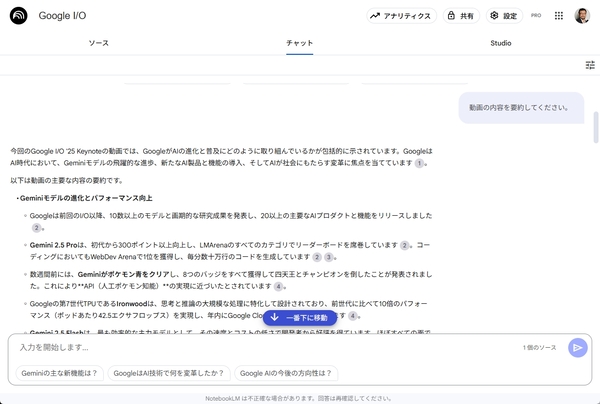This screenshot has height=404, width=600.
Task: Open the 設定 settings button
Action: tap(504, 16)
